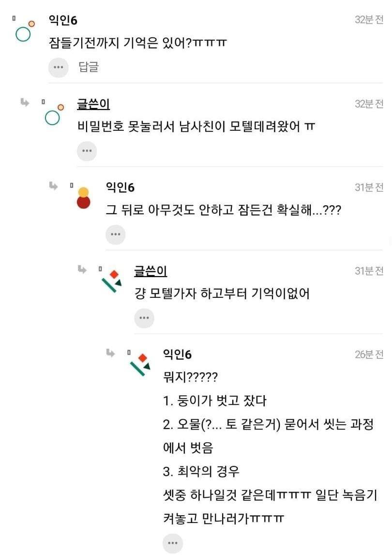Click the timestamp on the 잠들기전까지 comment
Viewport: 392px width, 555px height.
click(369, 20)
